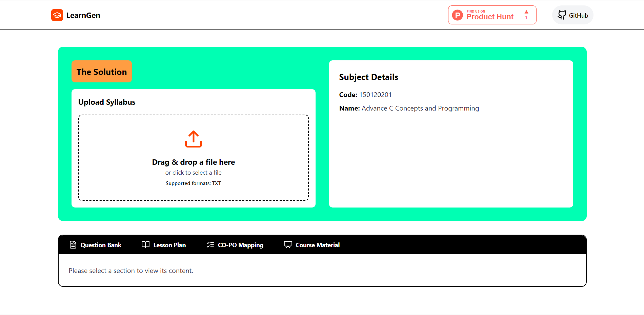
Task: Select the CO-PO Mapping tab
Action: (235, 245)
